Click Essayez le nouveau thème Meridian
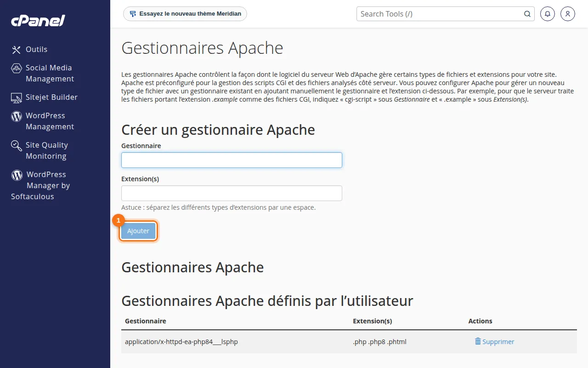Image resolution: width=588 pixels, height=368 pixels. (x=185, y=14)
